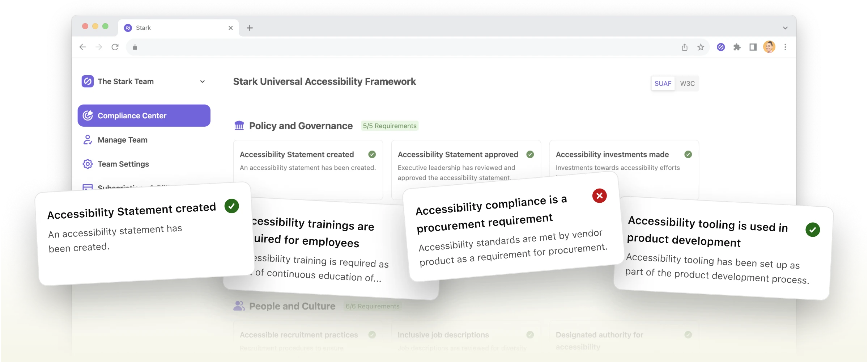Open the Manage Team page
Screen dimensions: 868x362
[x=122, y=140]
